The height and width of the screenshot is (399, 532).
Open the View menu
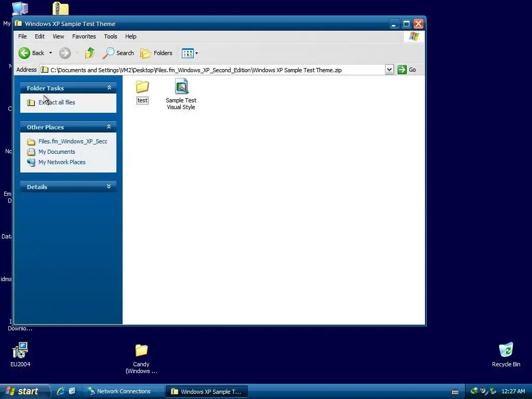58,36
